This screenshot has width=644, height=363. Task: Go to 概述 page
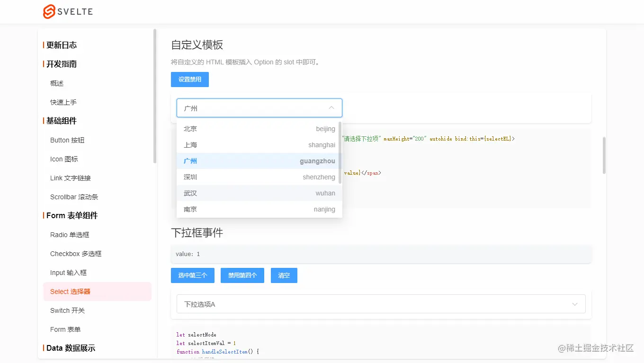click(x=57, y=83)
